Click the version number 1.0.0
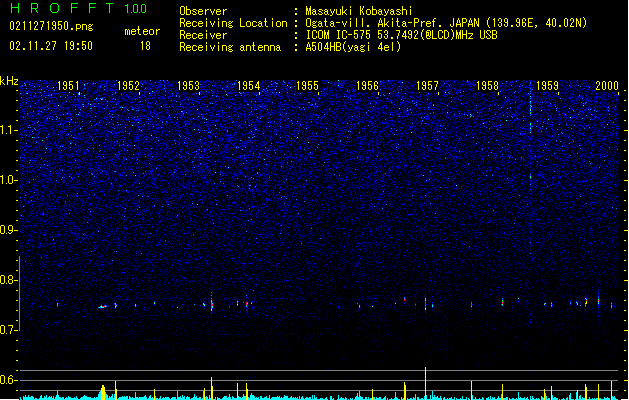629x400 pixels. [x=135, y=8]
